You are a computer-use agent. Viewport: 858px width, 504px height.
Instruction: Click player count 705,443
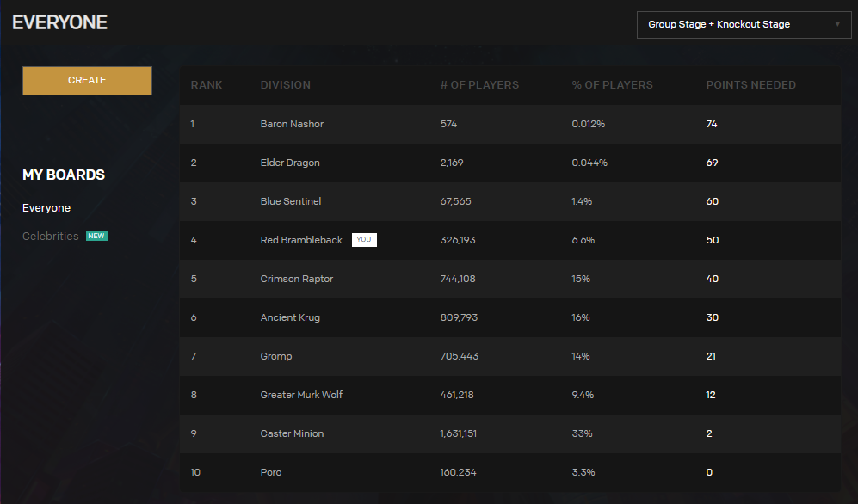(459, 356)
